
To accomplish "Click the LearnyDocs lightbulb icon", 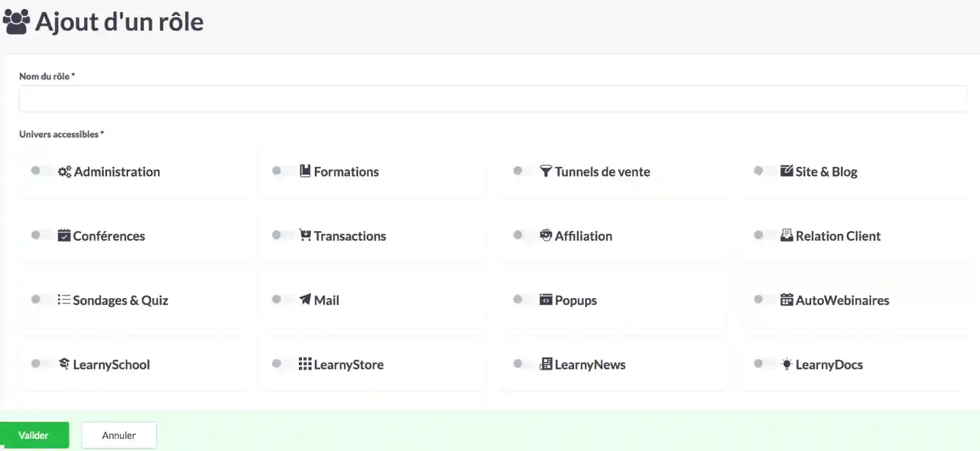I will [x=787, y=364].
